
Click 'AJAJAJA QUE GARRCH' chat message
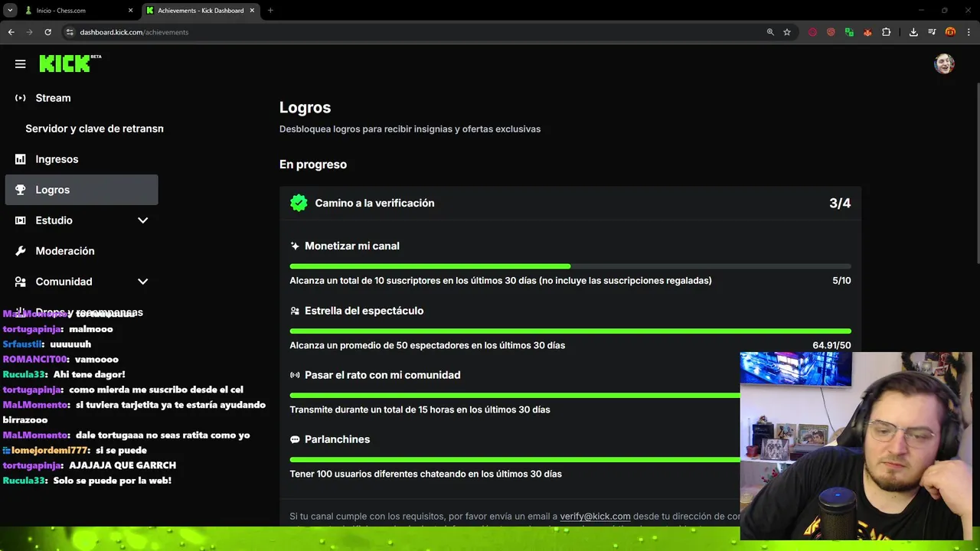coord(122,465)
